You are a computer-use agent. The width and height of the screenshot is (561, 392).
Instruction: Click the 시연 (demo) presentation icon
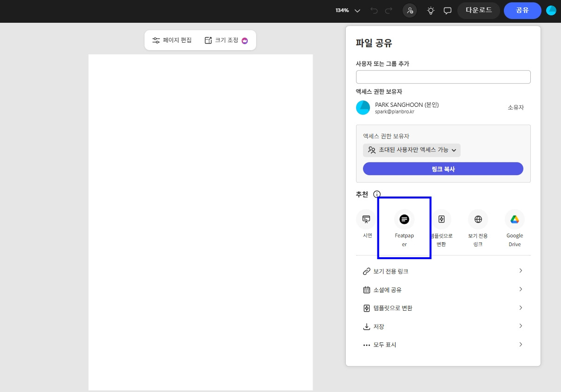point(366,219)
